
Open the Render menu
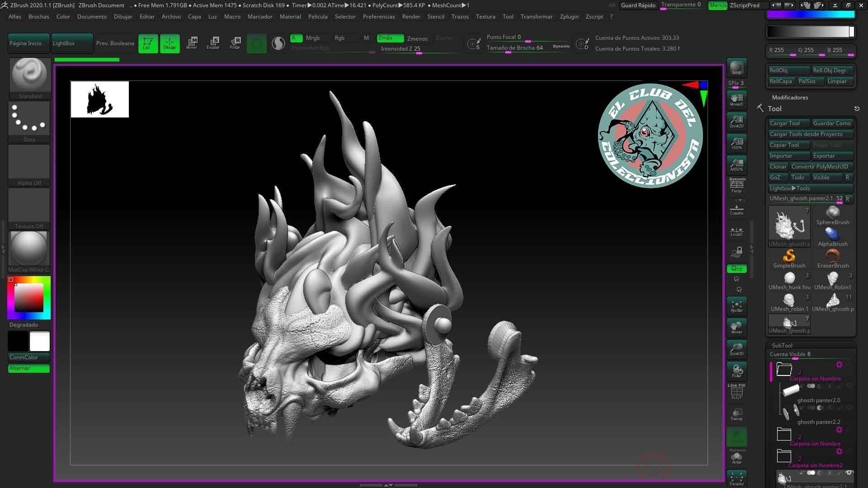[x=411, y=16]
